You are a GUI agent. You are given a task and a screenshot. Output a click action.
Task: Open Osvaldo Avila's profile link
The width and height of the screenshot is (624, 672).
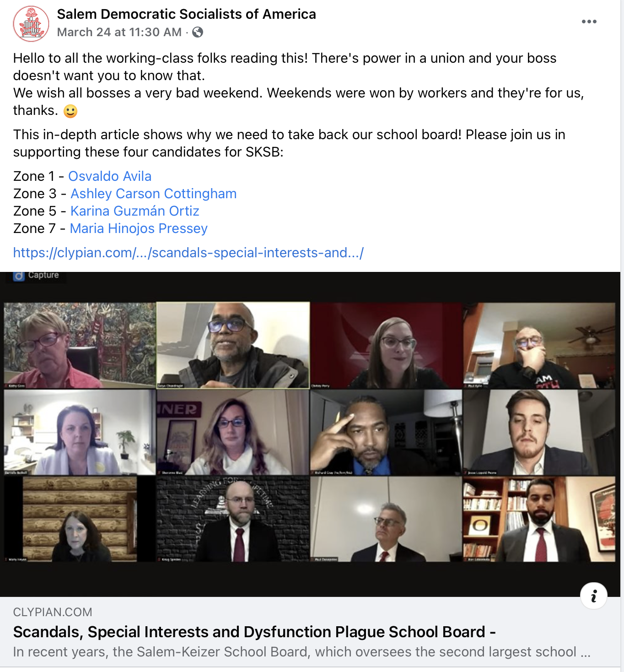coord(110,176)
